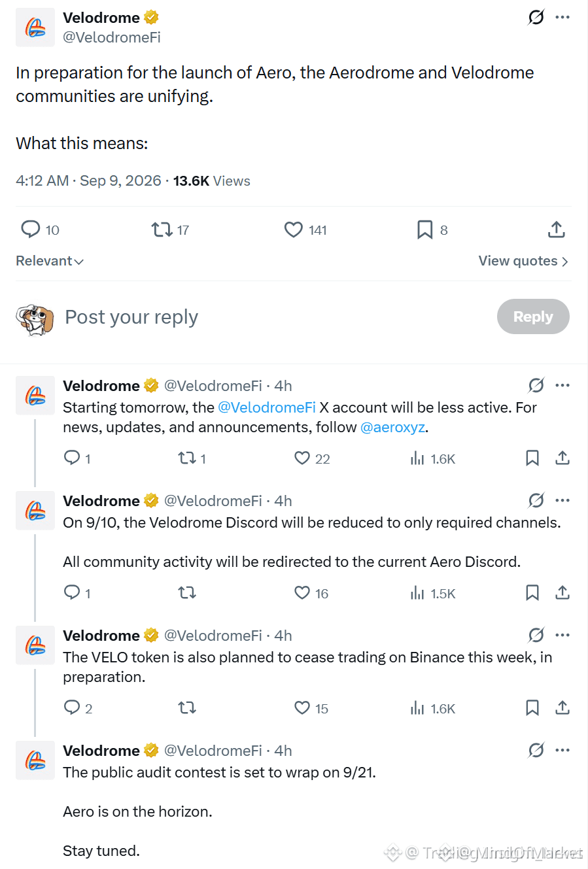
Task: Repost the Velodrome Discord reply
Action: point(187,593)
